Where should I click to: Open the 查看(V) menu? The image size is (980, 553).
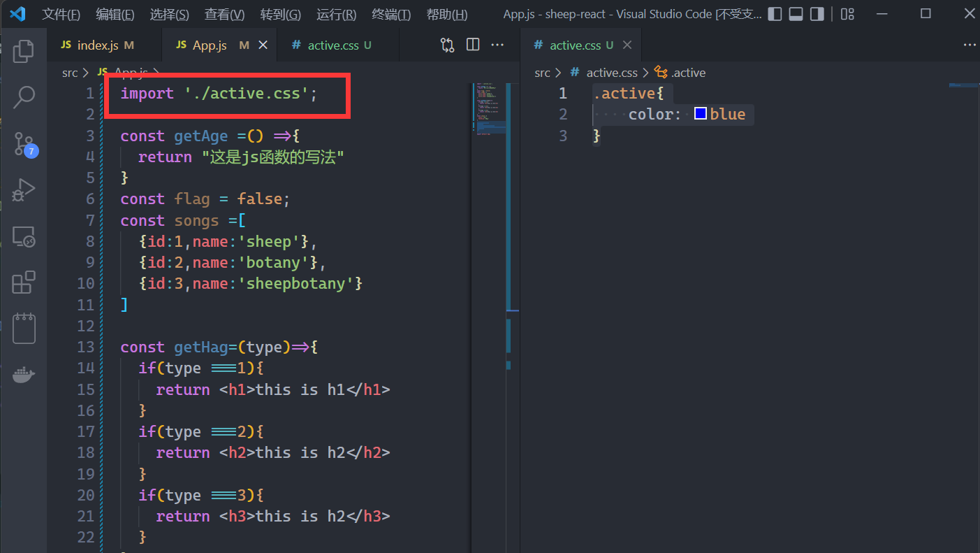point(224,15)
